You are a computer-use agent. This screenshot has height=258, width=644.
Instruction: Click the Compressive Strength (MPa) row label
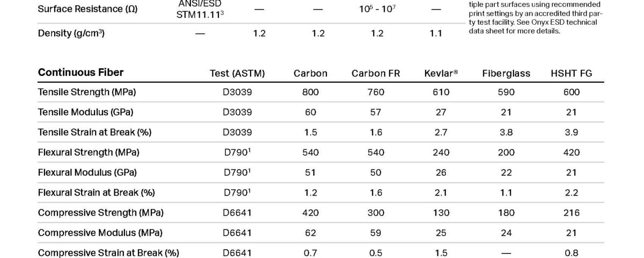pyautogui.click(x=101, y=213)
